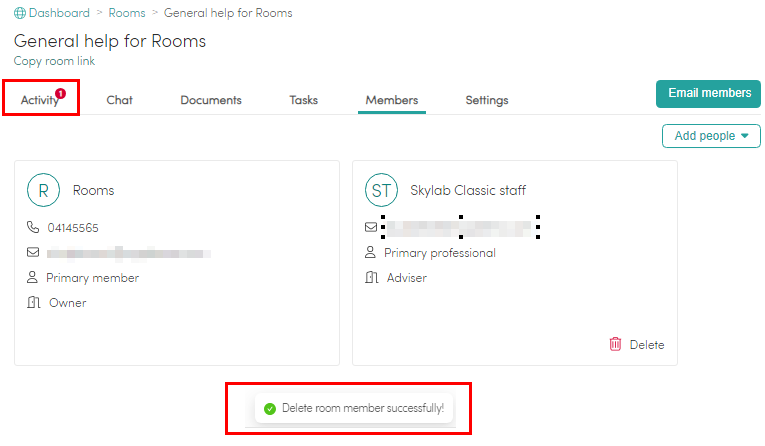Image resolution: width=765 pixels, height=446 pixels.
Task: Click the globe icon beside Dashboard
Action: pos(20,13)
